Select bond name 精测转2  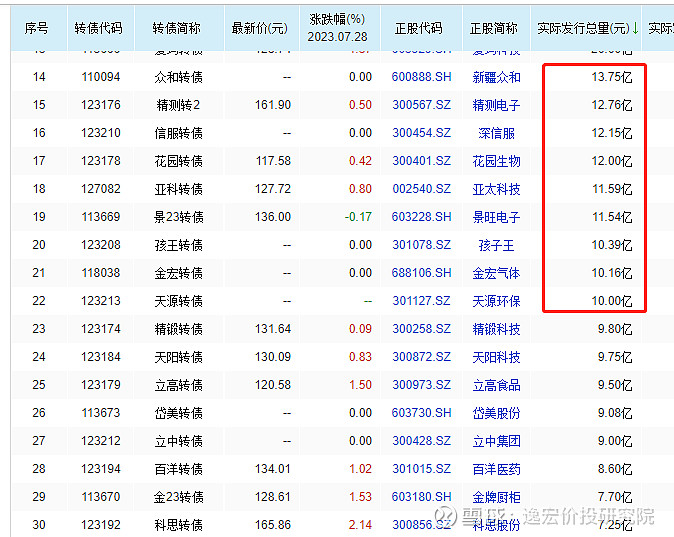[178, 105]
